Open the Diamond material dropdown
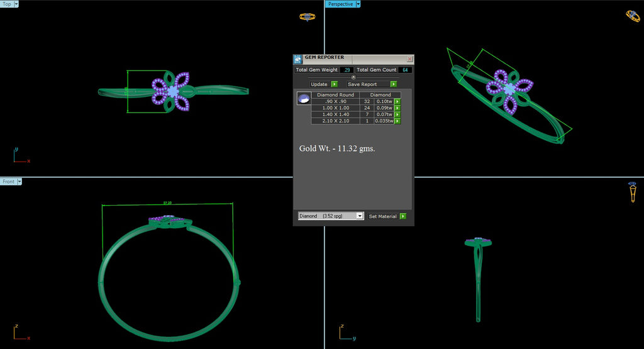This screenshot has width=644, height=349. (331, 216)
